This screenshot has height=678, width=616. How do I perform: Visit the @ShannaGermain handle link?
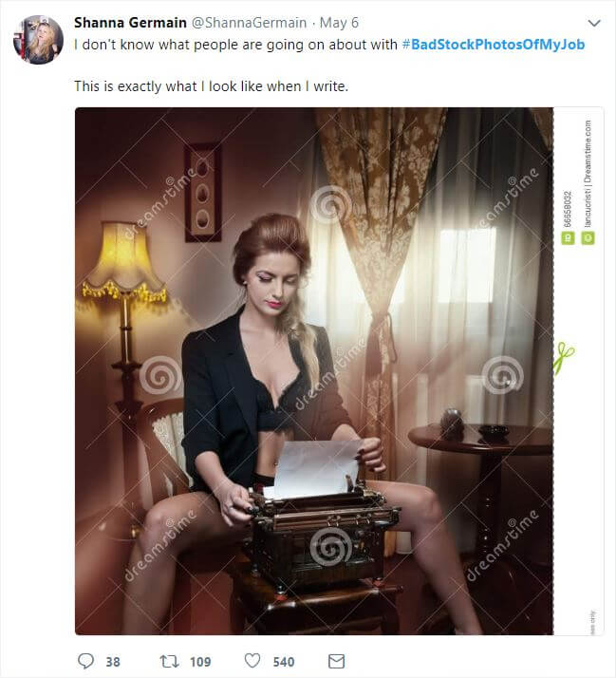coord(249,23)
